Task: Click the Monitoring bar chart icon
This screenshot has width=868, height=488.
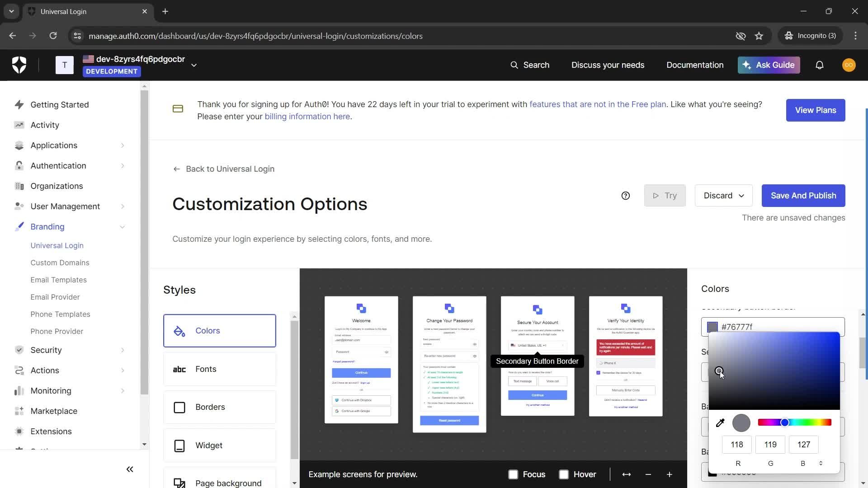Action: [19, 391]
